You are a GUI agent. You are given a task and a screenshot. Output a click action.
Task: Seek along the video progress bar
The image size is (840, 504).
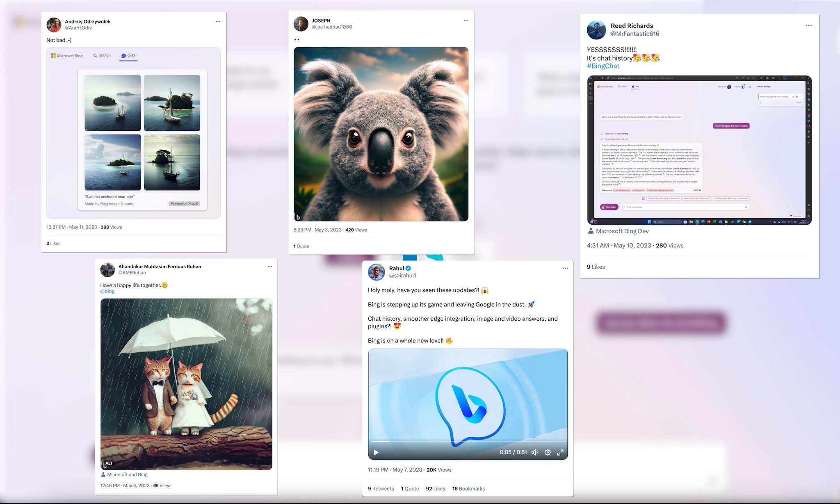468,442
